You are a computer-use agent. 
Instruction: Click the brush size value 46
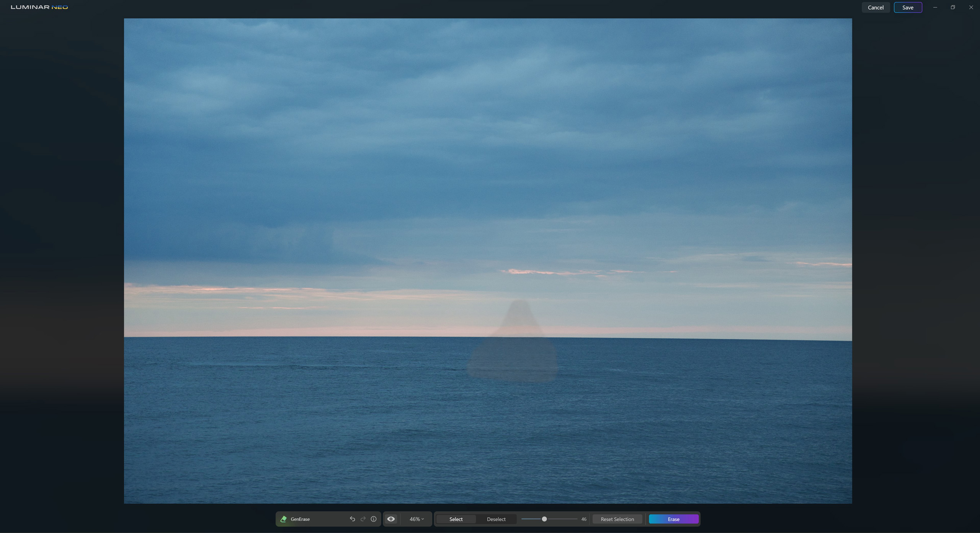pyautogui.click(x=583, y=519)
